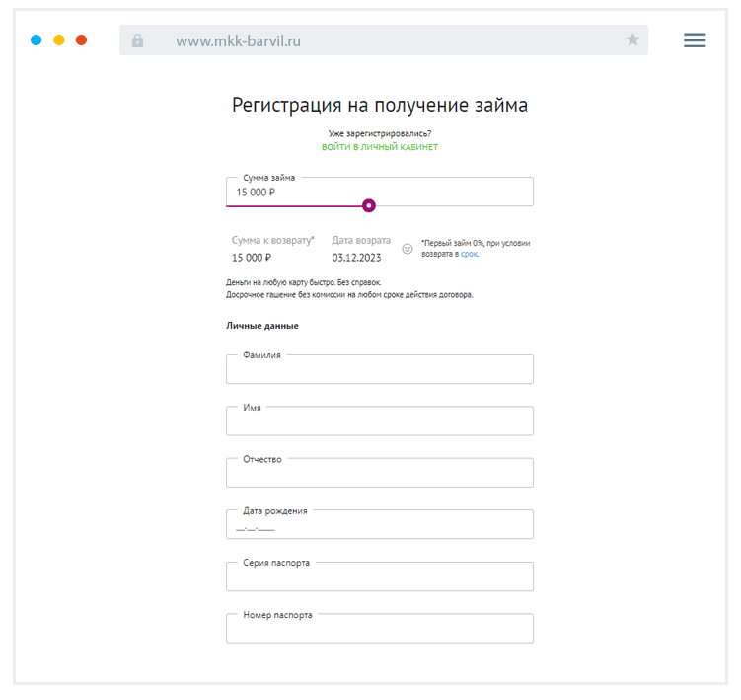This screenshot has width=741, height=700.
Task: Select the «Имя» input field
Action: (x=380, y=423)
